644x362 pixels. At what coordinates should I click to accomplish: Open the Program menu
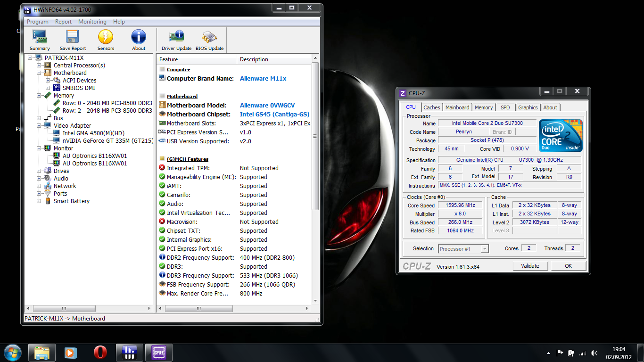pyautogui.click(x=38, y=22)
